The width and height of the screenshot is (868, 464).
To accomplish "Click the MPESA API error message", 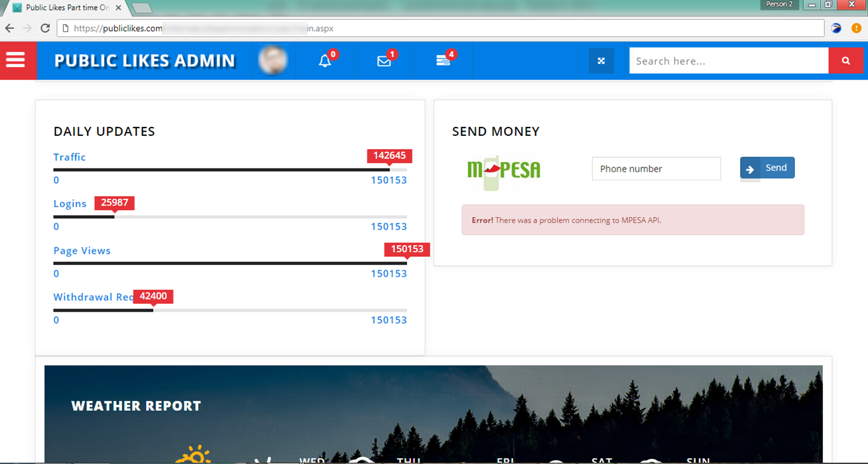I will (633, 220).
